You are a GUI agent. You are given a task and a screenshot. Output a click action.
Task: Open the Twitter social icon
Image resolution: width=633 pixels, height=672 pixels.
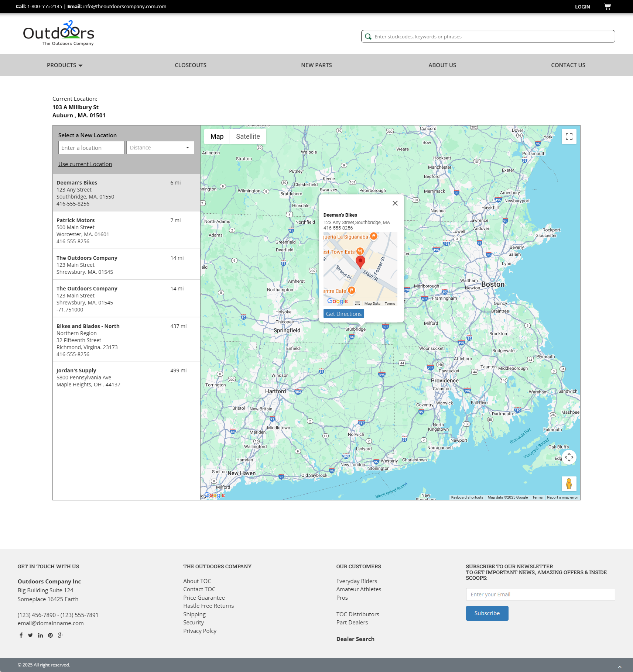(31, 635)
